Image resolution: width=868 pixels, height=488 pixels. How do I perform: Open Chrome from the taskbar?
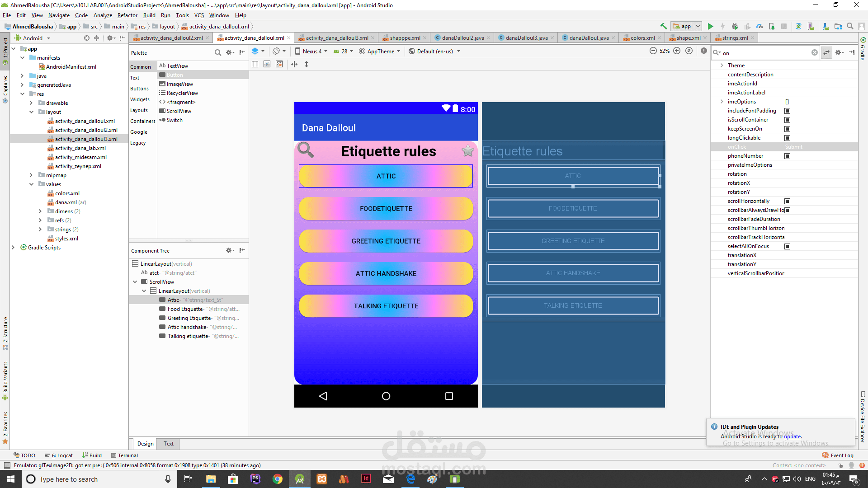pyautogui.click(x=278, y=479)
